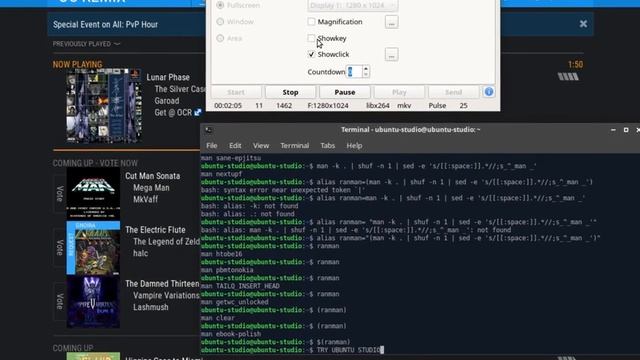Click the F:1280x1024 status entry
Screen dimensions: 640x360
pos(328,106)
